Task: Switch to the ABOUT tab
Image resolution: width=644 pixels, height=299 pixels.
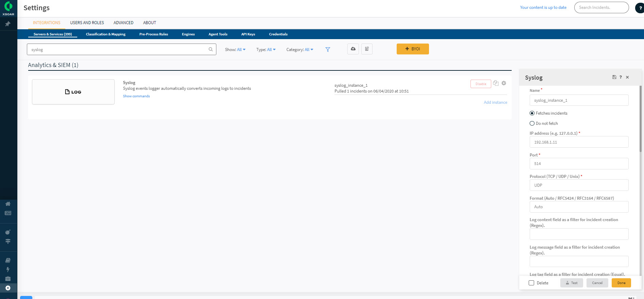Action: (x=150, y=23)
